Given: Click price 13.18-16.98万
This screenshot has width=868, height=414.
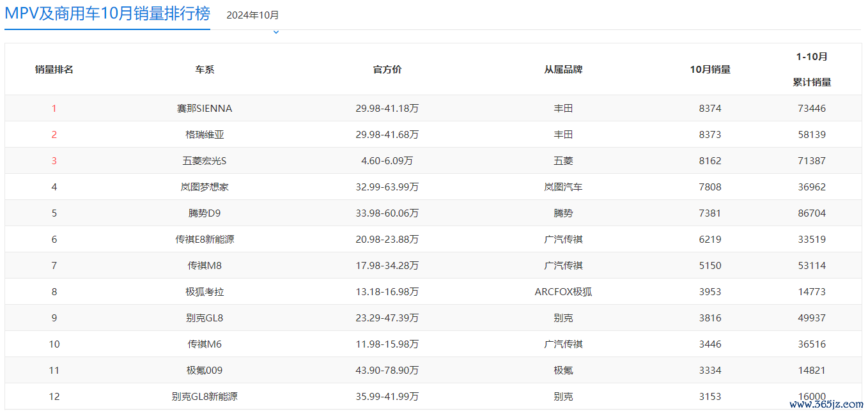Looking at the screenshot, I should (x=387, y=292).
